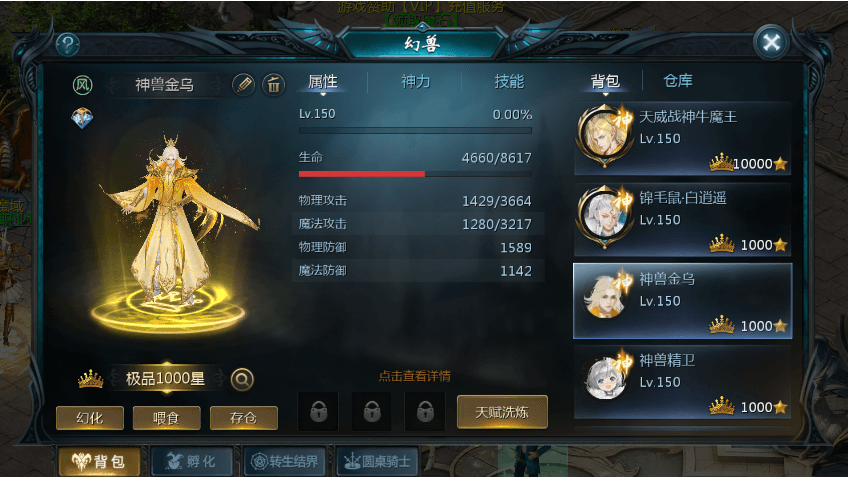This screenshot has width=849, height=477.
Task: Open the help question mark icon
Action: click(68, 44)
